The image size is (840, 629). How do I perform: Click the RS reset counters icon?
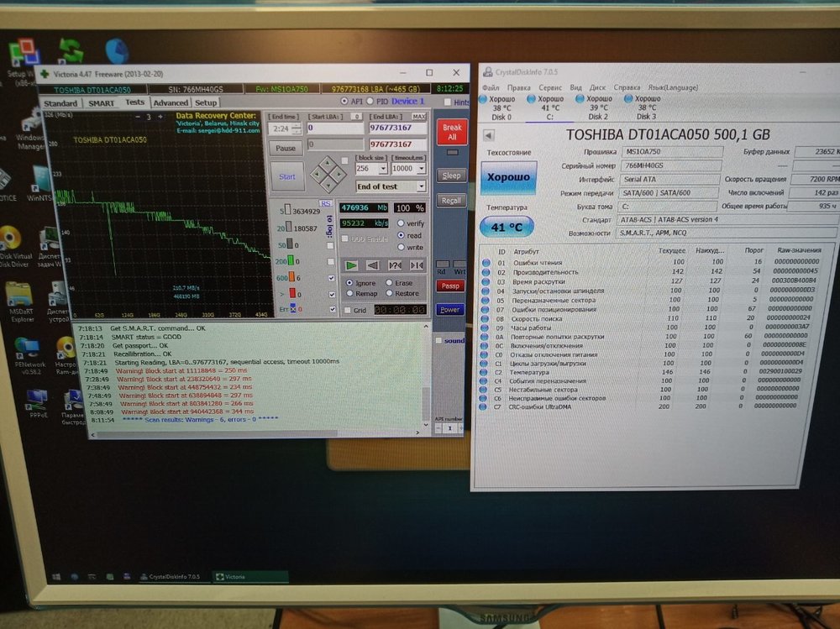325,202
